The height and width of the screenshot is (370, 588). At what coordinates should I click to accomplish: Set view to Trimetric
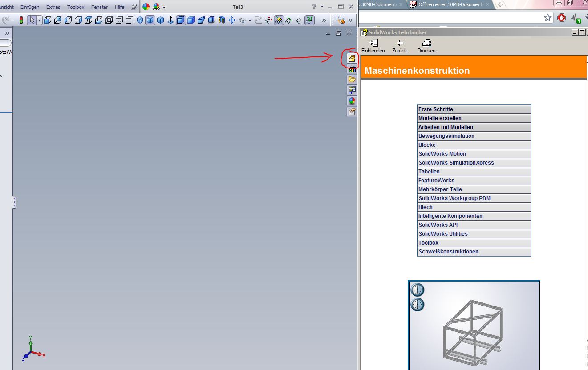point(150,20)
